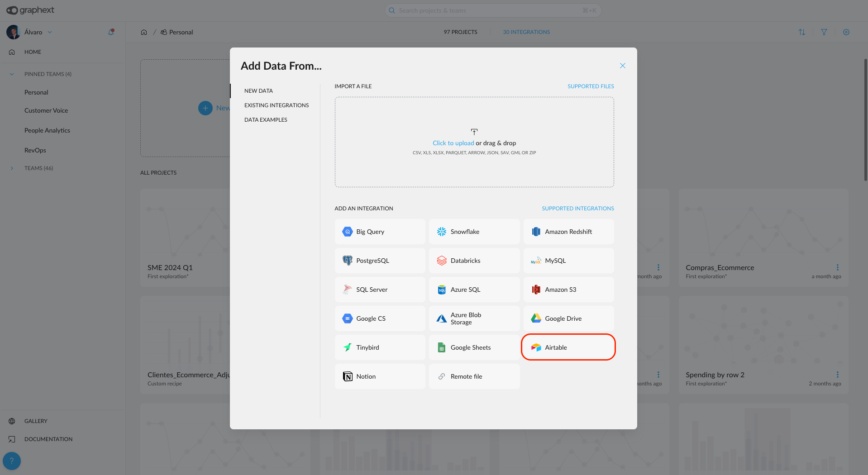This screenshot has width=868, height=475.
Task: Select Remote file option
Action: [474, 376]
